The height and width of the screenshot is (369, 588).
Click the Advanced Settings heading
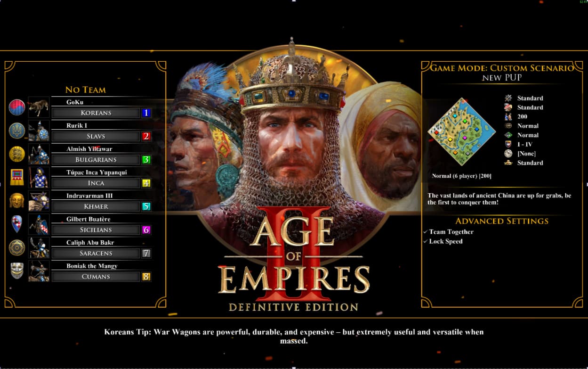[x=502, y=221]
